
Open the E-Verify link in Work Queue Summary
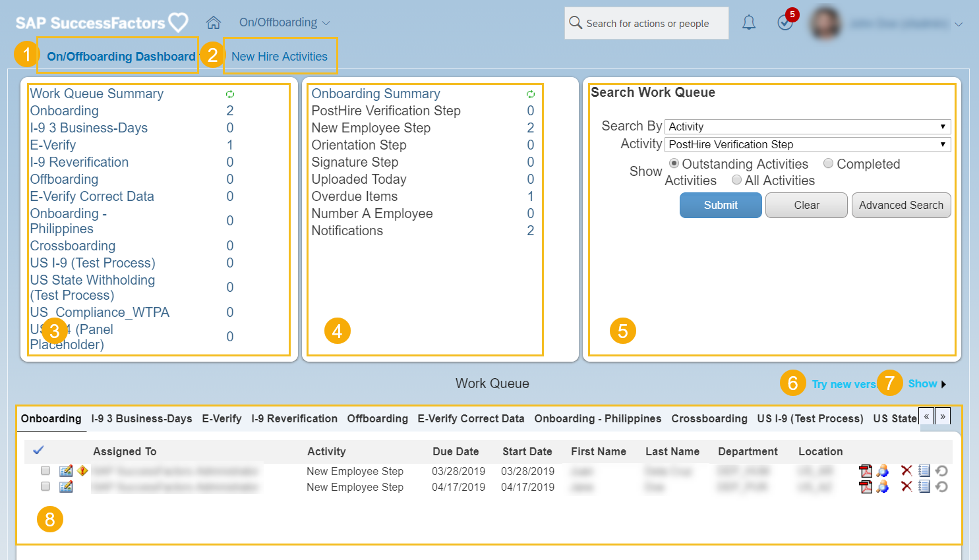coord(53,145)
